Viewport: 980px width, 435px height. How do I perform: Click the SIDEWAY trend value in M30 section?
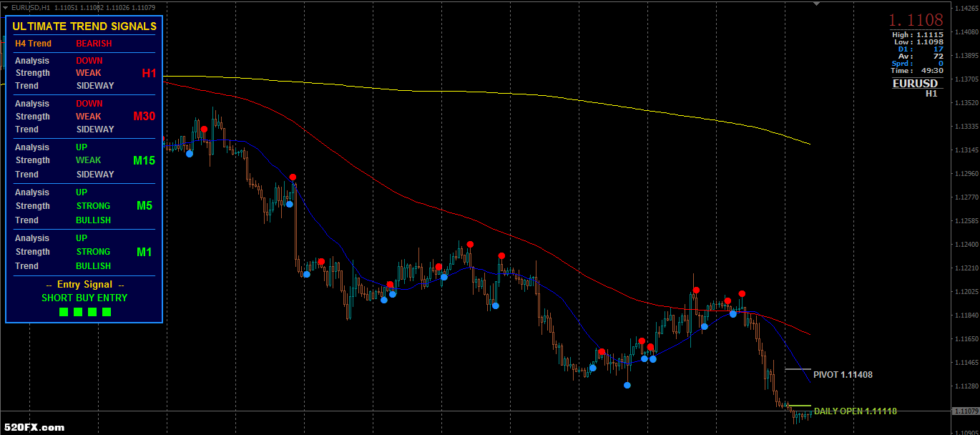(95, 129)
